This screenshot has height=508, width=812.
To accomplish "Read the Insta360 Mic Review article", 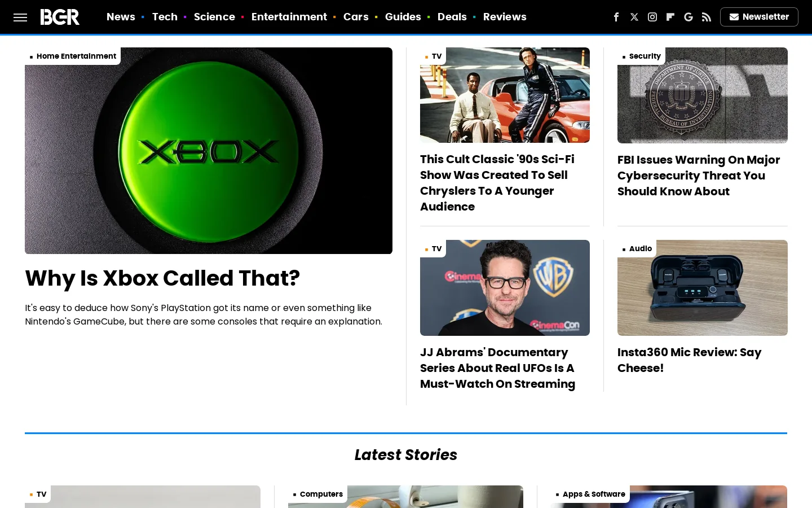I will pyautogui.click(x=690, y=360).
